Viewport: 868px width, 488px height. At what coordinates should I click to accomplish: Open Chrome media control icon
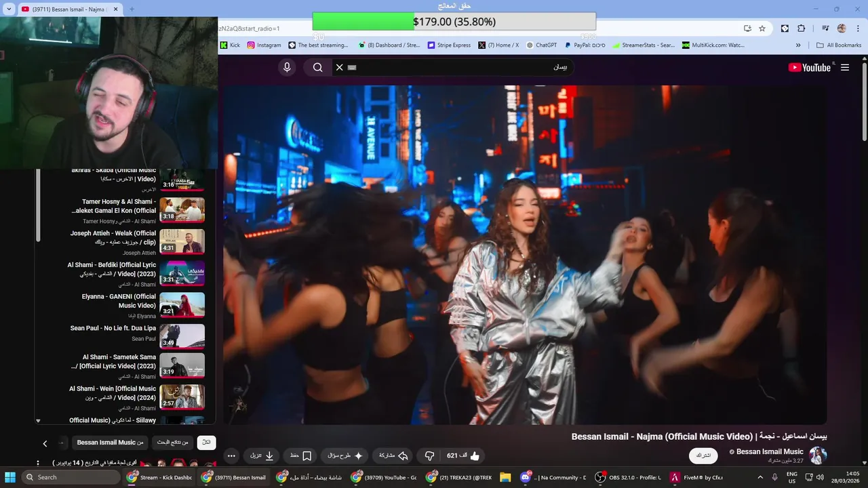[825, 28]
